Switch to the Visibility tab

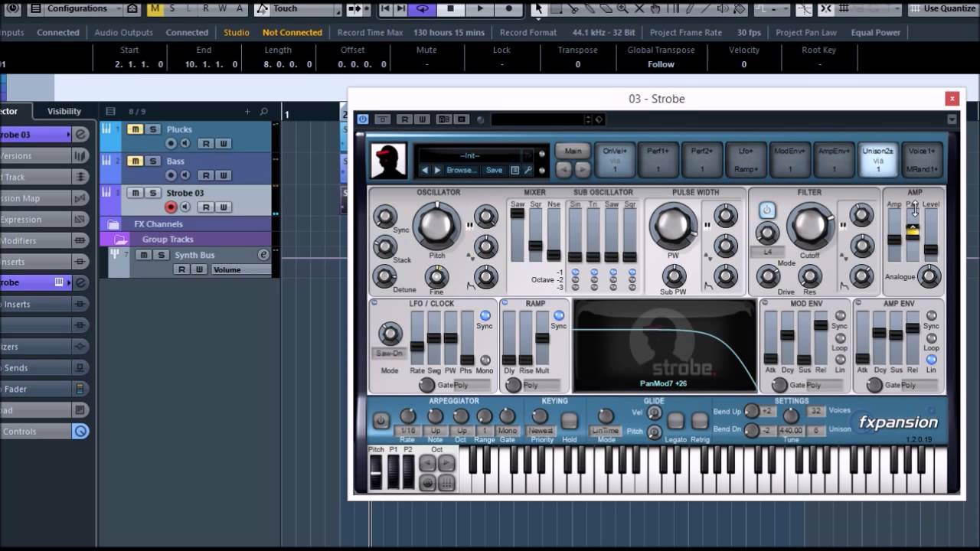(64, 111)
